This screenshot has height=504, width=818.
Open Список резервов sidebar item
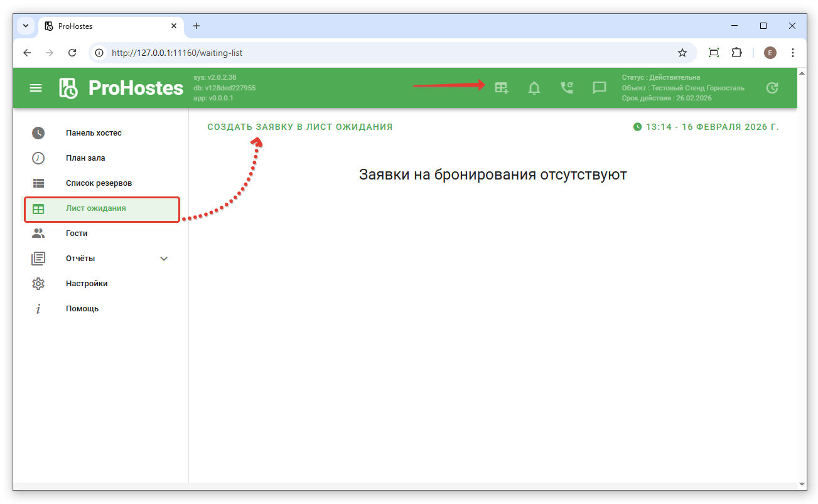click(99, 183)
